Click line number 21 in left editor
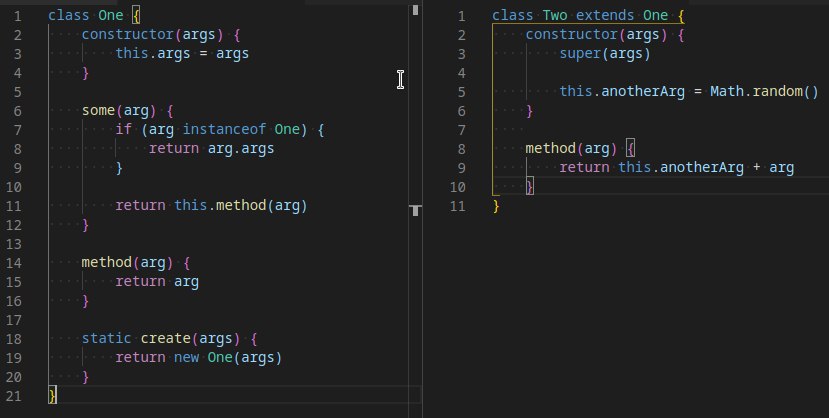 tap(14, 396)
